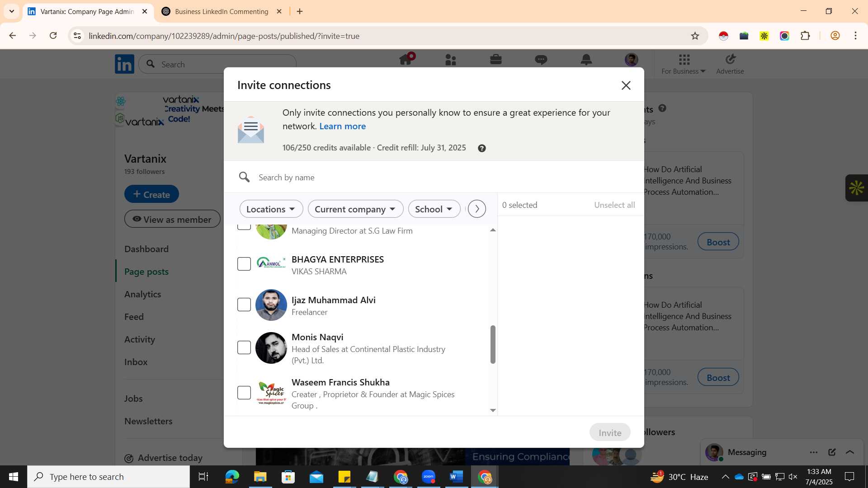Select the Waseem Francis Shukha checkbox
Viewport: 868px width, 488px height.
(244, 393)
